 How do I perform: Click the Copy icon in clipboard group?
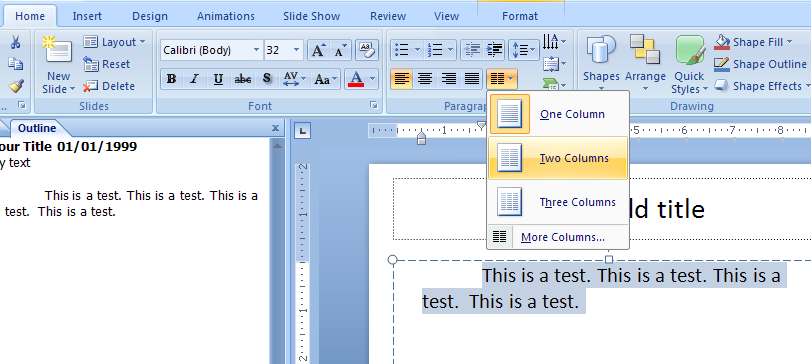(16, 64)
